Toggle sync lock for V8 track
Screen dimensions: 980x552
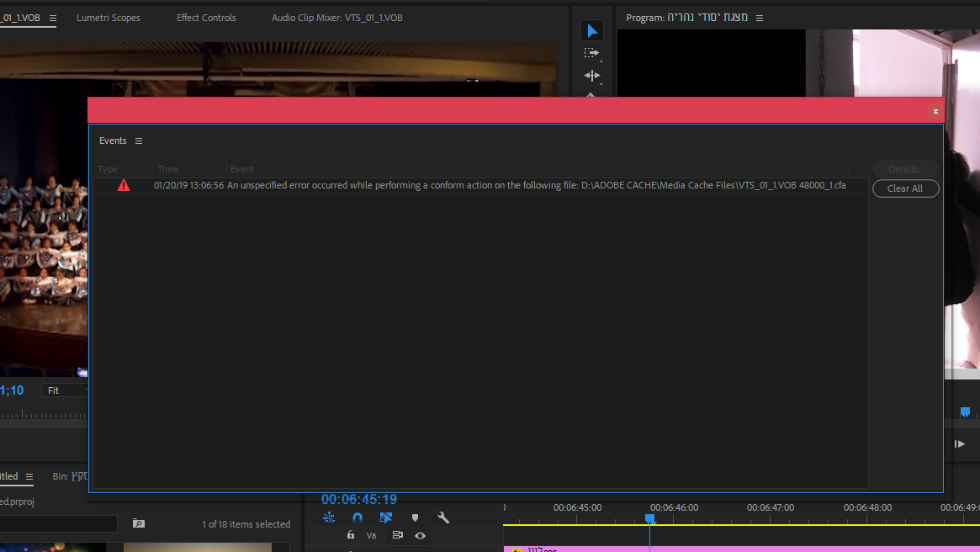coord(398,535)
